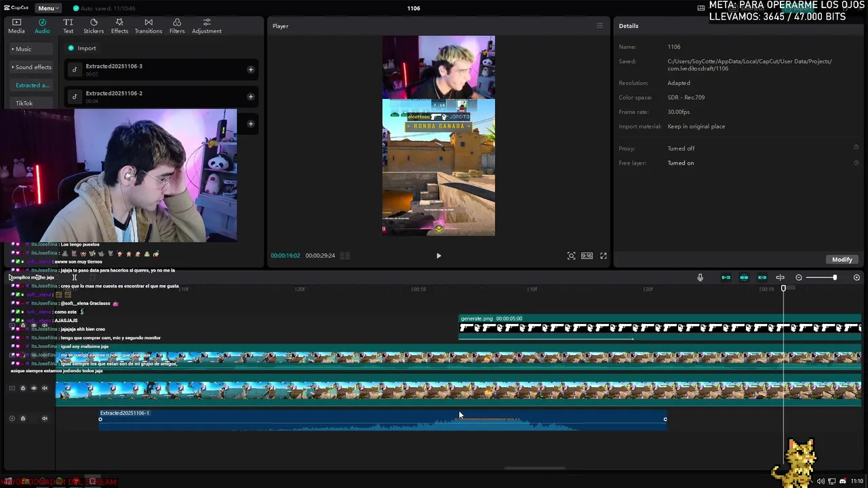Select the main video track clip
This screenshot has height=488, width=868.
pyautogui.click(x=458, y=390)
